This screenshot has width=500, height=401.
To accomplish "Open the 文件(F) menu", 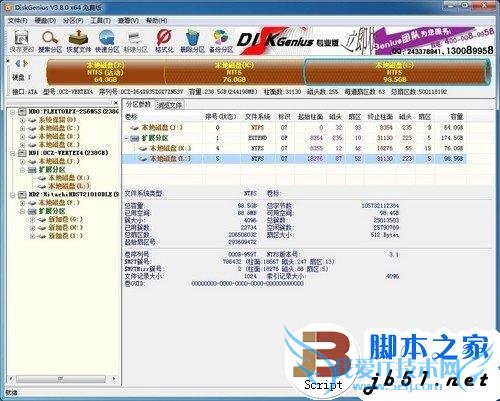I will point(17,20).
